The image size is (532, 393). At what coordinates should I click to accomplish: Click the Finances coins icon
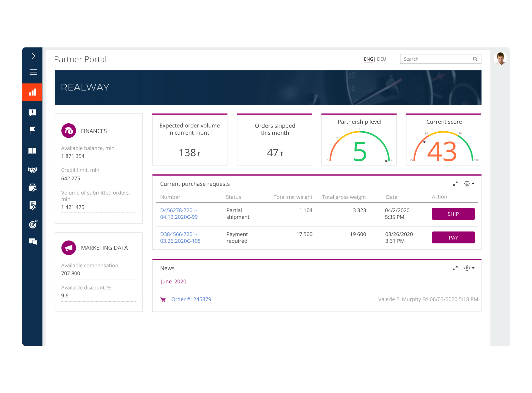[68, 130]
